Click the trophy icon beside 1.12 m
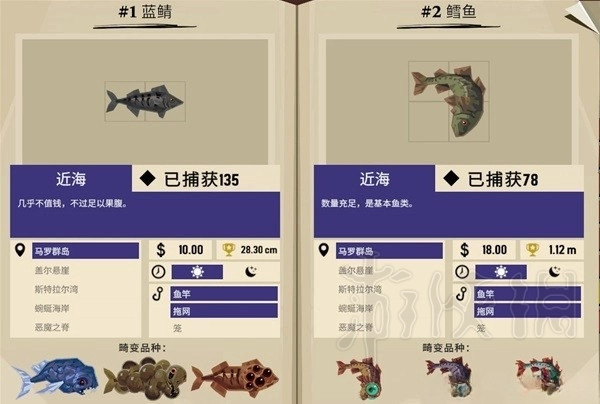The height and width of the screenshot is (404, 600). point(532,250)
